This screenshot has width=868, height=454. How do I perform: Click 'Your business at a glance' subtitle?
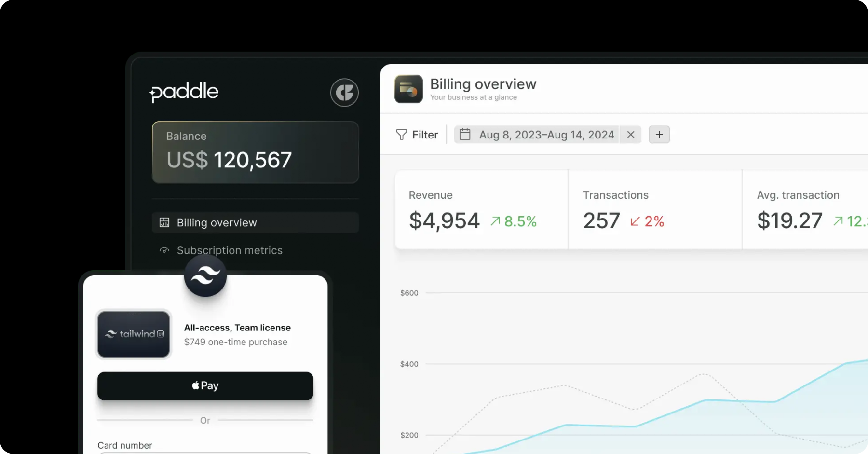(x=474, y=97)
